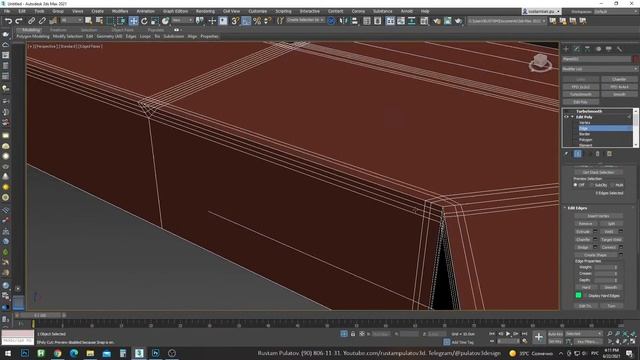This screenshot has width=640, height=360.
Task: Click the Play Animation button
Action: 508,334
